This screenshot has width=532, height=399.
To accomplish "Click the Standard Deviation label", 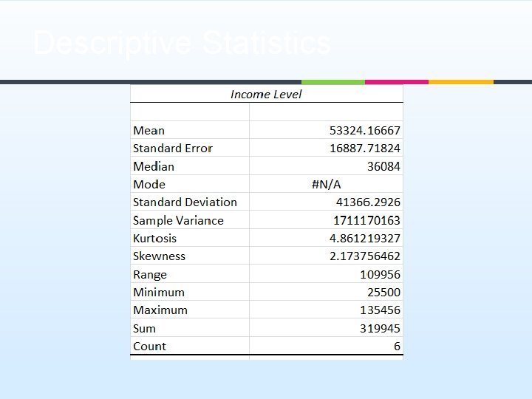I will point(185,202).
